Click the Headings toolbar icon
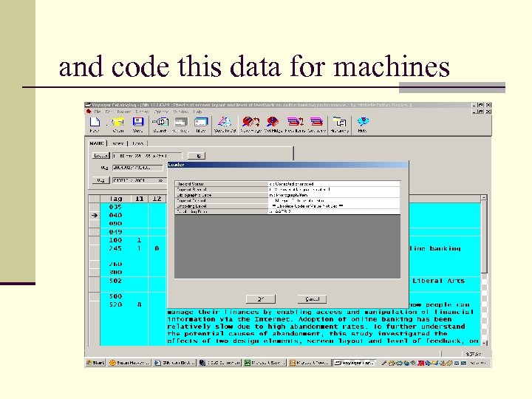 coord(180,125)
